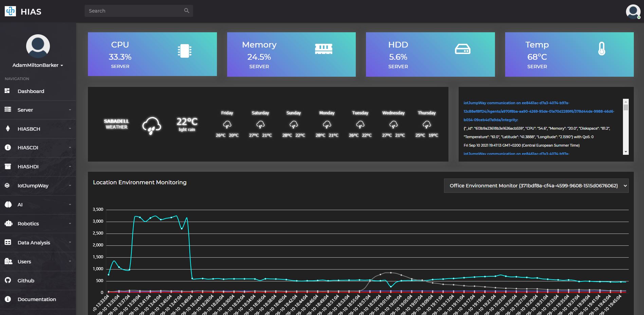
Task: Open the Office Environment Monitor device dropdown
Action: tap(536, 186)
